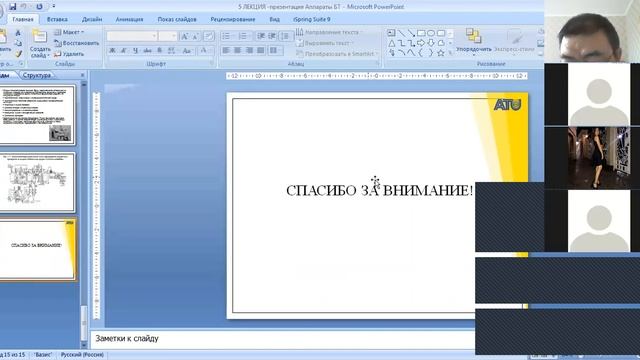This screenshot has width=640, height=360.
Task: Select the Главная tab
Action: tap(23, 19)
